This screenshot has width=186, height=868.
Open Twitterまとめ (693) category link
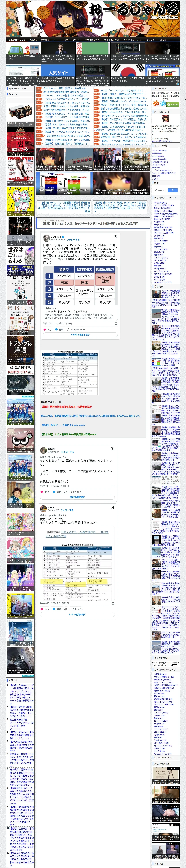point(163,208)
